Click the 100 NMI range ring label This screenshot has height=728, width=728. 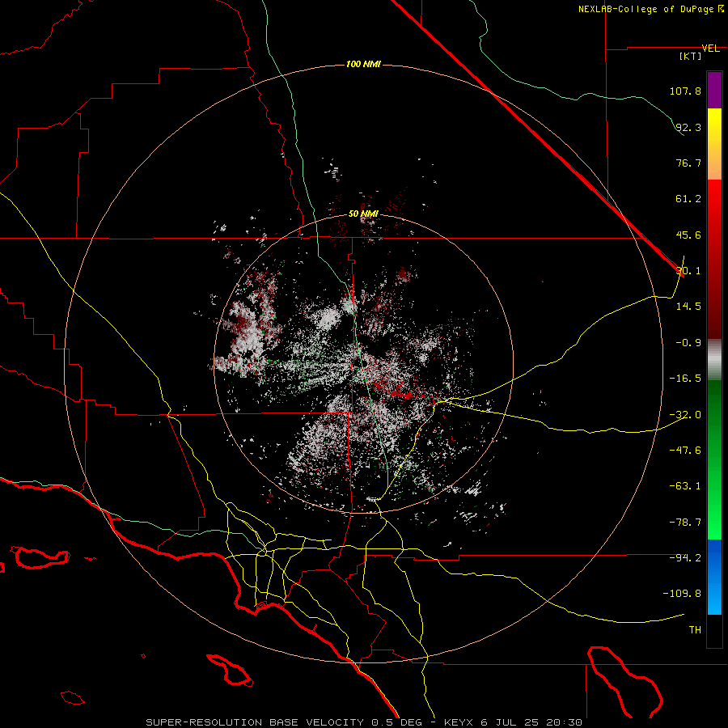coord(363,64)
